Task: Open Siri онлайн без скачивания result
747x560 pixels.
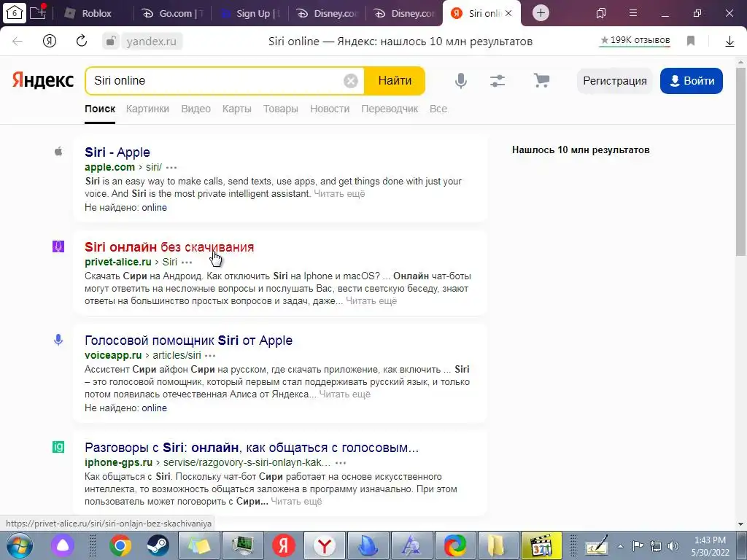Action: coord(169,247)
